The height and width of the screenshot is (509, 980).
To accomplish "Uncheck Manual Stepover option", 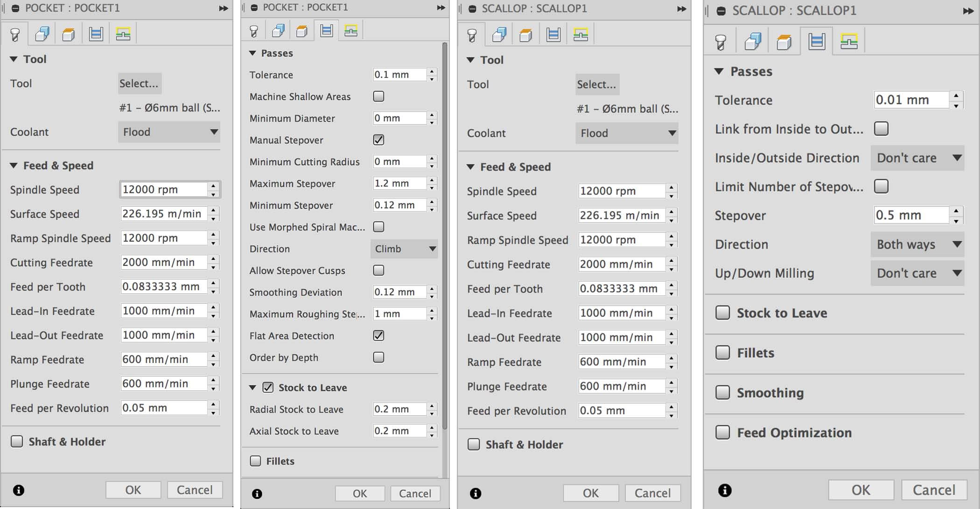I will [x=378, y=140].
